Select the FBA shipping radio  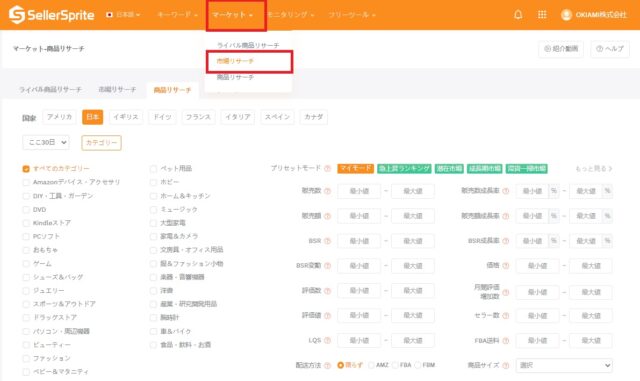[x=395, y=365]
